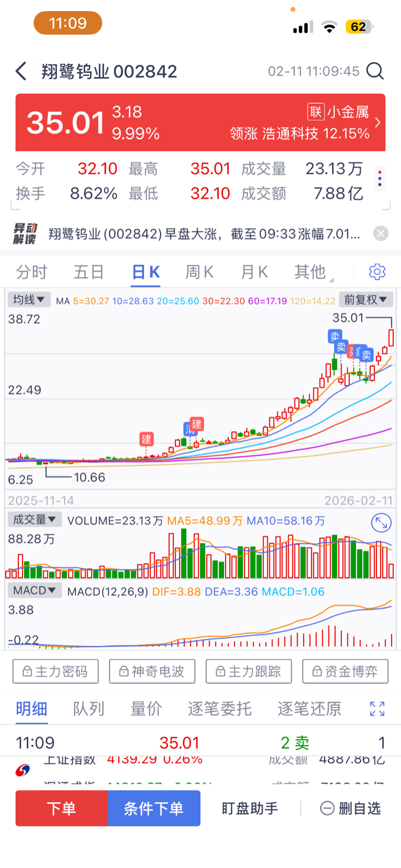Image resolution: width=401 pixels, height=868 pixels.
Task: Open 盯盘助手 assistant
Action: (x=250, y=808)
